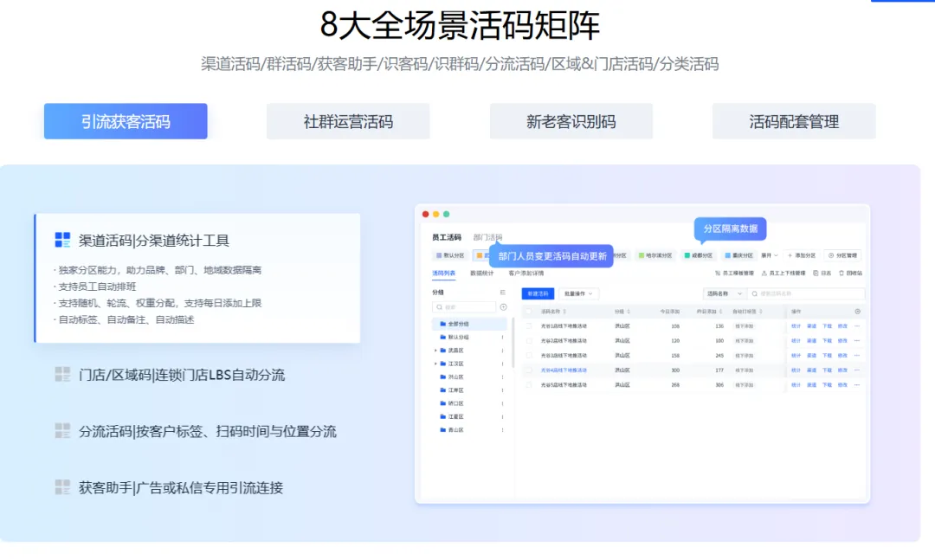Expand the 武昌区 folder arrow

tap(435, 351)
